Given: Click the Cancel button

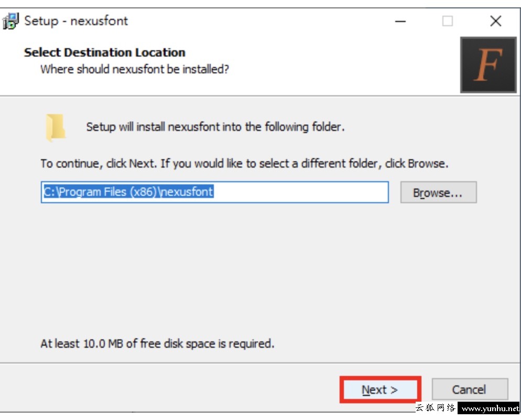Looking at the screenshot, I should pos(470,389).
